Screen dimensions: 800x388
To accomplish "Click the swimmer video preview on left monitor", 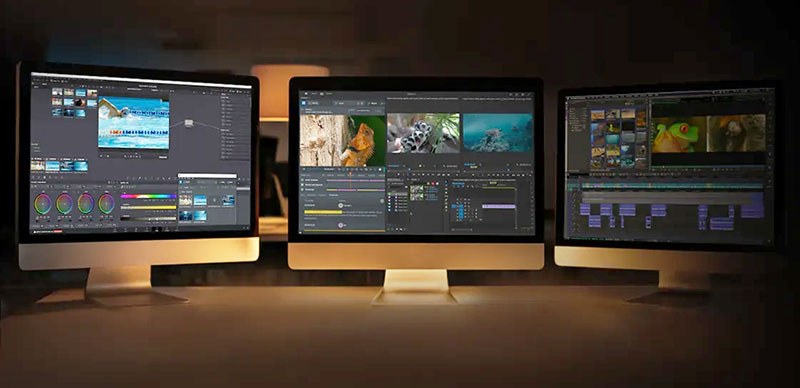I will click(x=134, y=123).
